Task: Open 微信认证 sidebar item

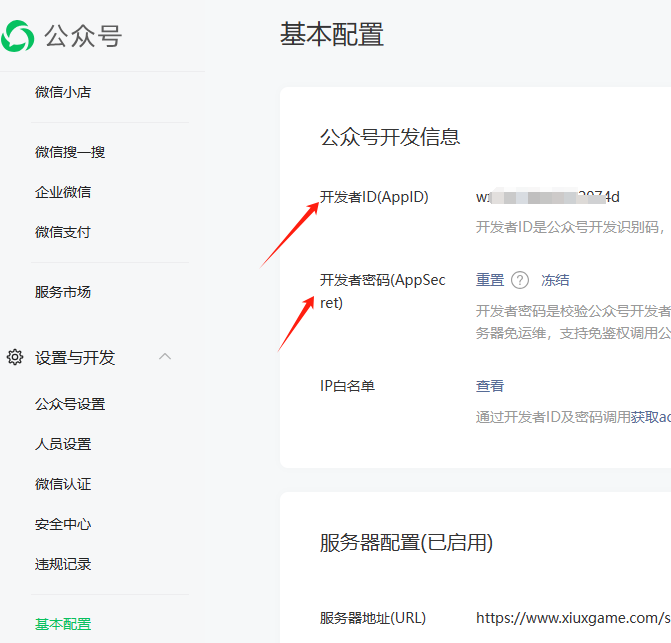Action: click(63, 484)
